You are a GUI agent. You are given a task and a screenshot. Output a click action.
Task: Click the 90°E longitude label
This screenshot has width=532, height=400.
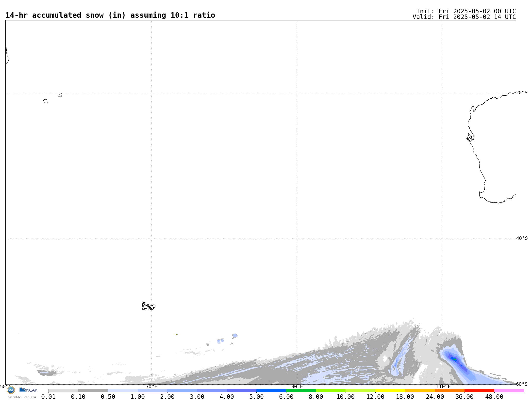click(x=297, y=386)
